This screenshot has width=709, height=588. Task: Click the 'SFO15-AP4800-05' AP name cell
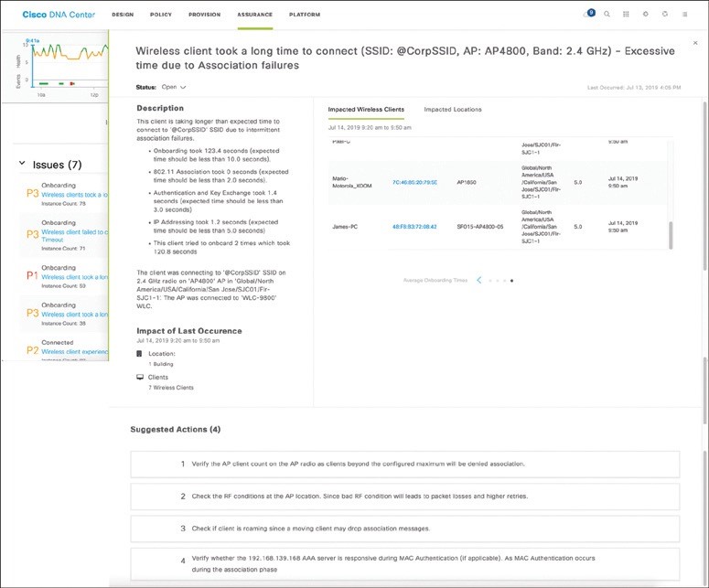479,227
